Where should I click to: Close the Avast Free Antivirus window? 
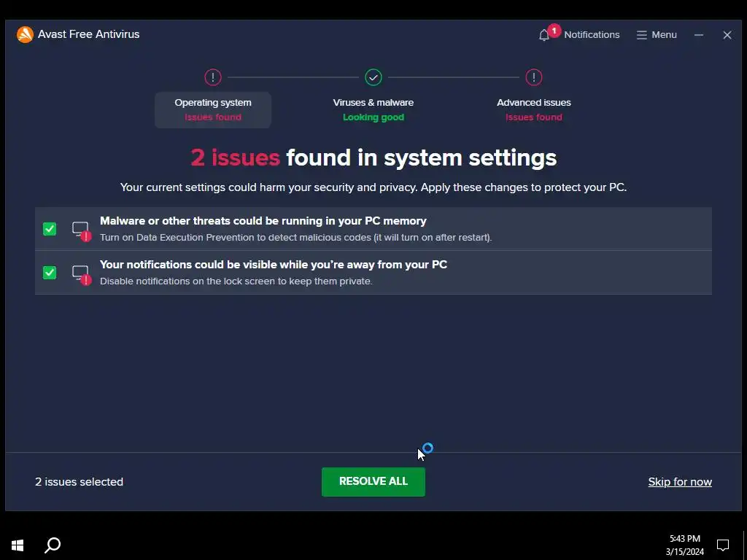[x=727, y=35]
